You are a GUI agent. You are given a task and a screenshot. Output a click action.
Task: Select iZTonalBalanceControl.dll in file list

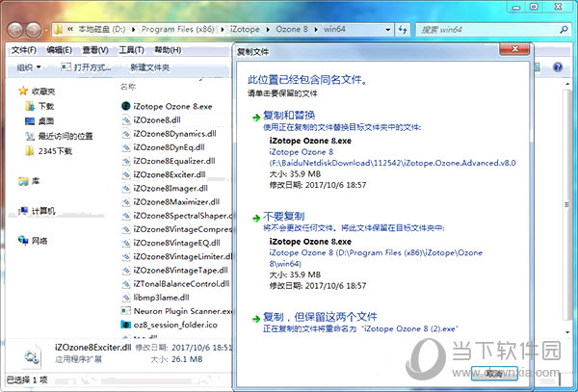coord(181,284)
